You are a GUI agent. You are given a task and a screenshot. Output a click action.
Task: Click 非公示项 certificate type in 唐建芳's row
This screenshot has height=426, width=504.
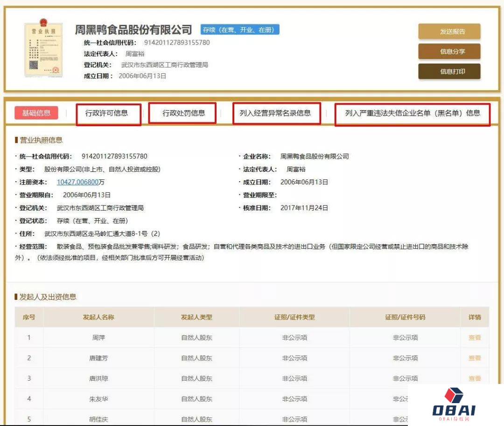(x=294, y=358)
